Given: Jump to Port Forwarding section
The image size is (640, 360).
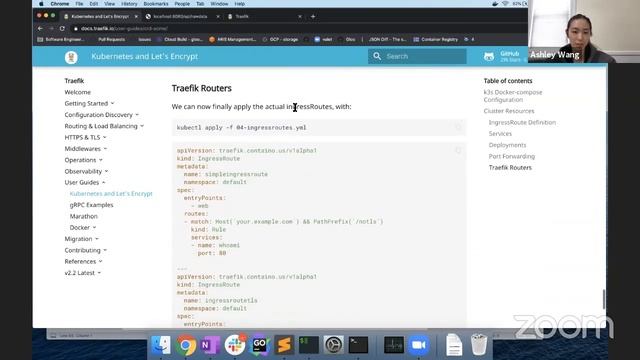Looking at the screenshot, I should point(511,156).
